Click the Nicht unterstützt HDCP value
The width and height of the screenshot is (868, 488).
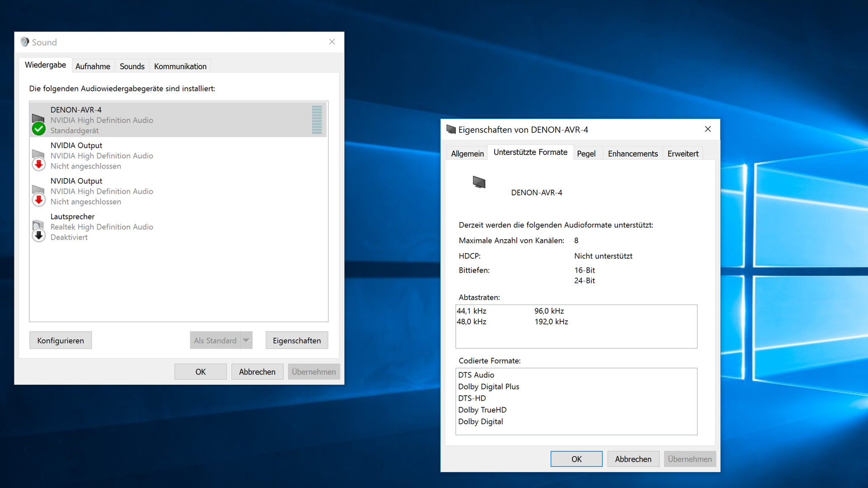[x=603, y=256]
